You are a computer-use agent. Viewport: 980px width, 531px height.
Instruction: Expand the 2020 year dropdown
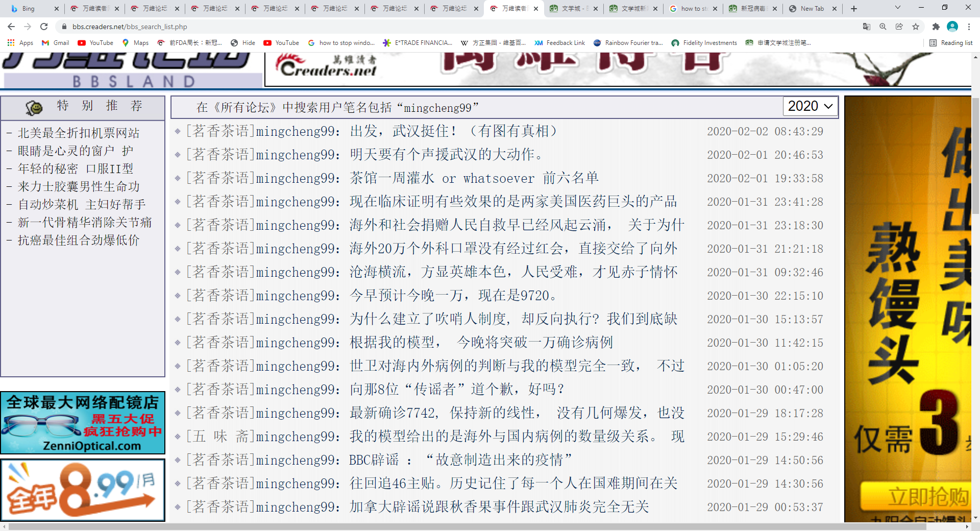click(810, 106)
